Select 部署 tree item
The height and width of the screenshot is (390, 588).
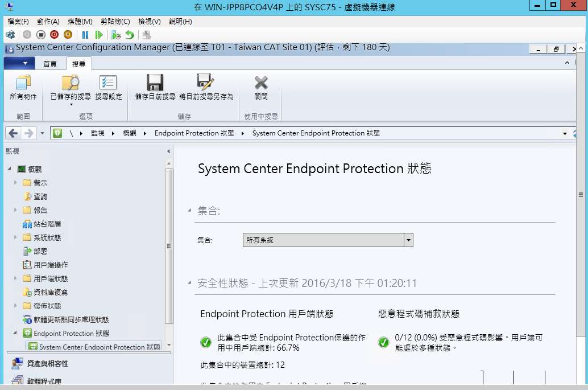point(40,251)
